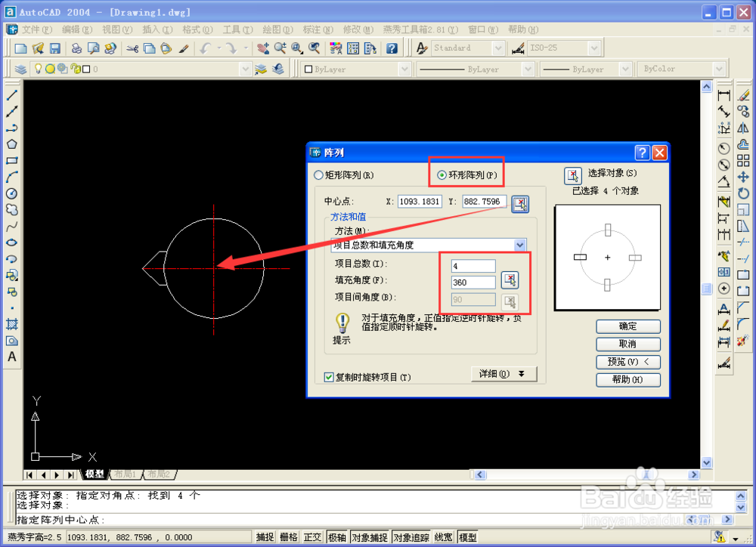Viewport: 756px width, 547px height.
Task: Open 燕秀工具箱 menu
Action: (x=420, y=29)
